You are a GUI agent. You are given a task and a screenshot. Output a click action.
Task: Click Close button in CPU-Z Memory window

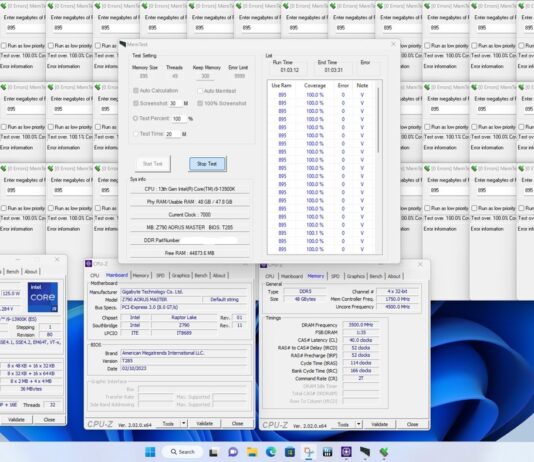(x=412, y=424)
